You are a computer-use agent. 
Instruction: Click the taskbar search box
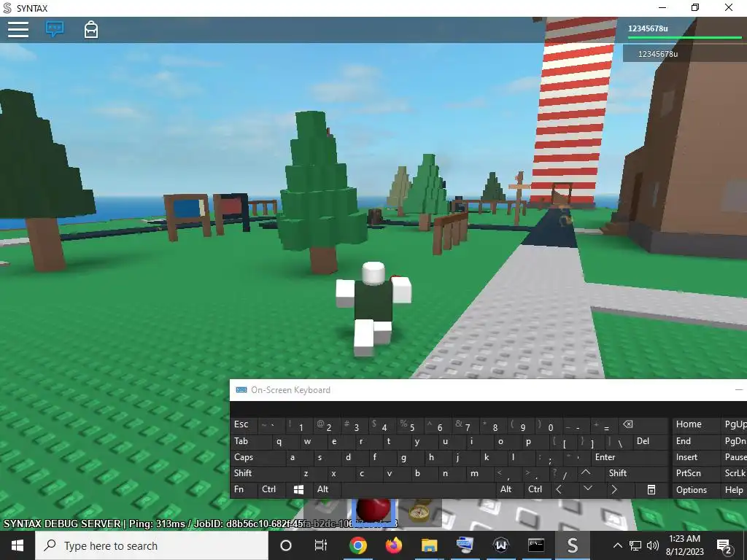[x=152, y=545]
